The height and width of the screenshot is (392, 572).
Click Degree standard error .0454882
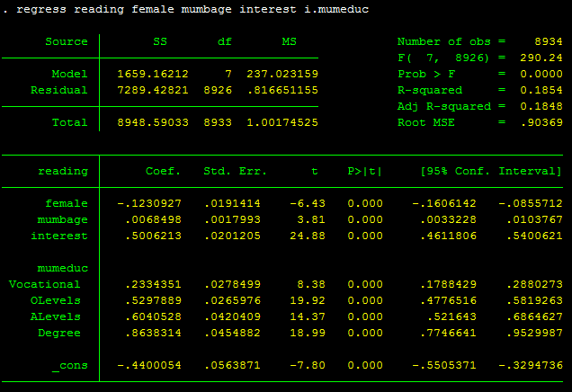coord(232,333)
